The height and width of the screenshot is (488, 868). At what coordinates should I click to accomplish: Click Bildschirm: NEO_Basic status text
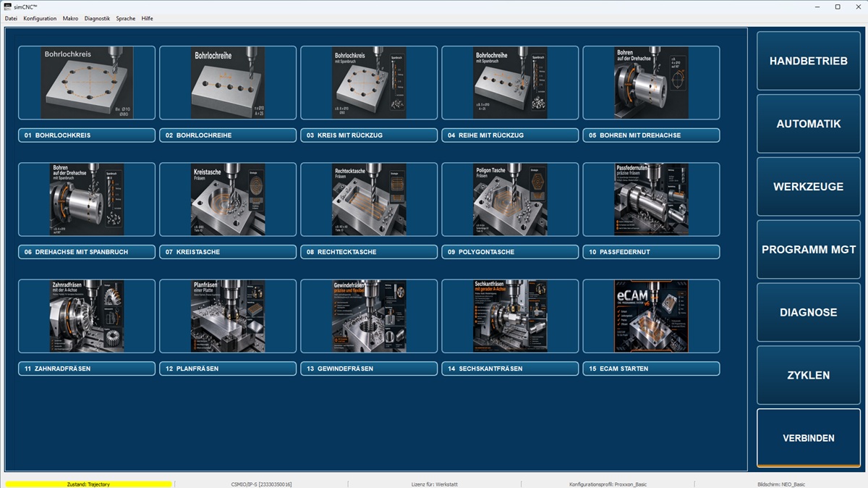click(781, 484)
